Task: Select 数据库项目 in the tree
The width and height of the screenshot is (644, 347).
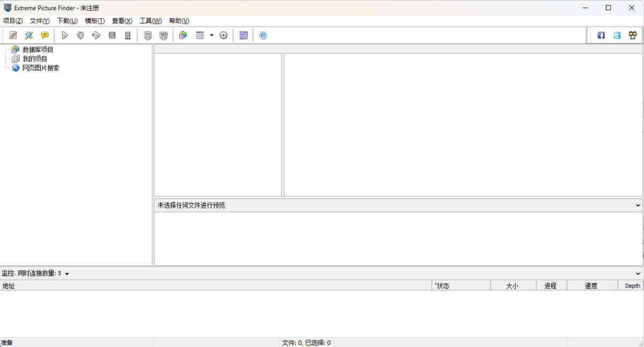Action: pos(38,49)
